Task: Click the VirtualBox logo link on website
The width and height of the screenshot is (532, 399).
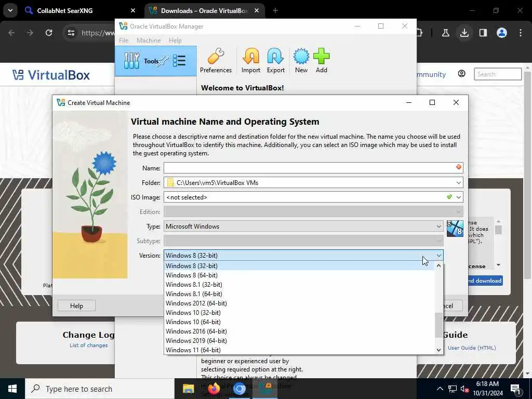Action: click(x=51, y=75)
